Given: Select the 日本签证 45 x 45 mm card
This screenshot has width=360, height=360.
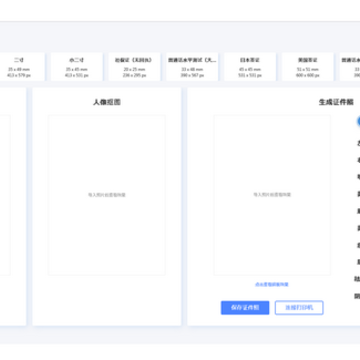Looking at the screenshot, I should (250, 67).
